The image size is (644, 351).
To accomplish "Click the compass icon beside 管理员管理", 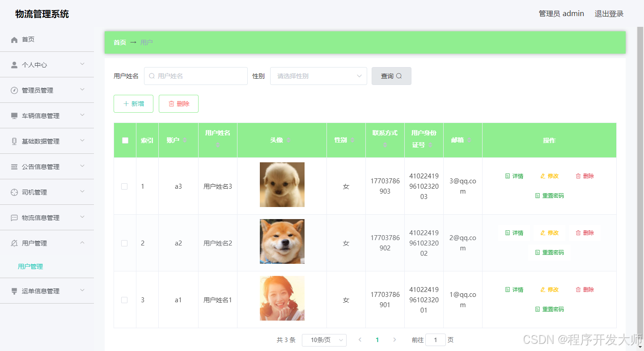I will [14, 90].
